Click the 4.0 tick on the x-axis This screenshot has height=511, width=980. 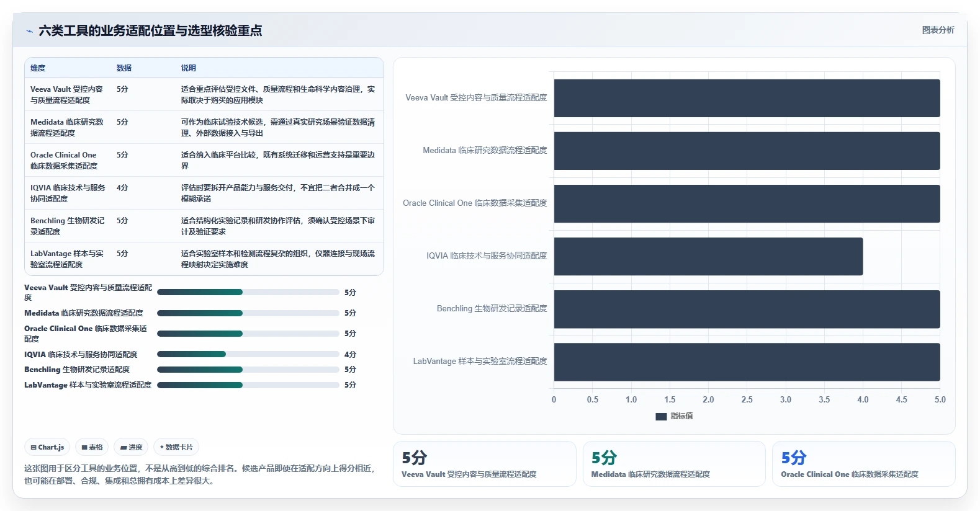(863, 400)
